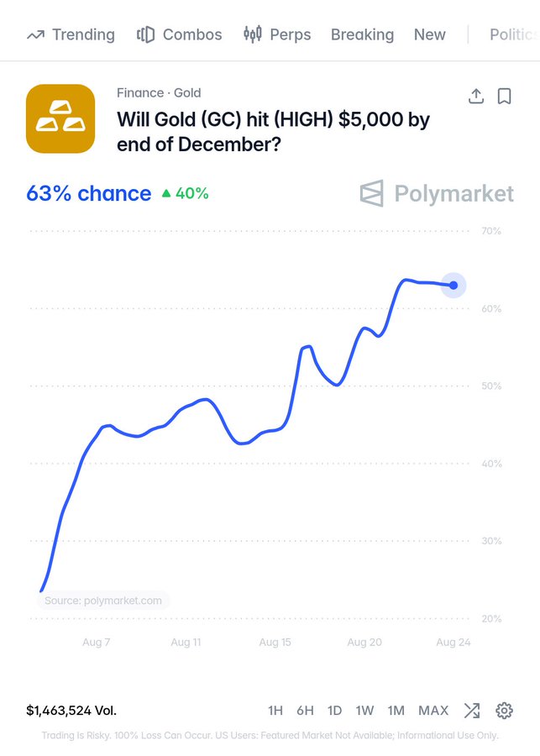Open the Breaking tab
The width and height of the screenshot is (540, 756).
362,34
